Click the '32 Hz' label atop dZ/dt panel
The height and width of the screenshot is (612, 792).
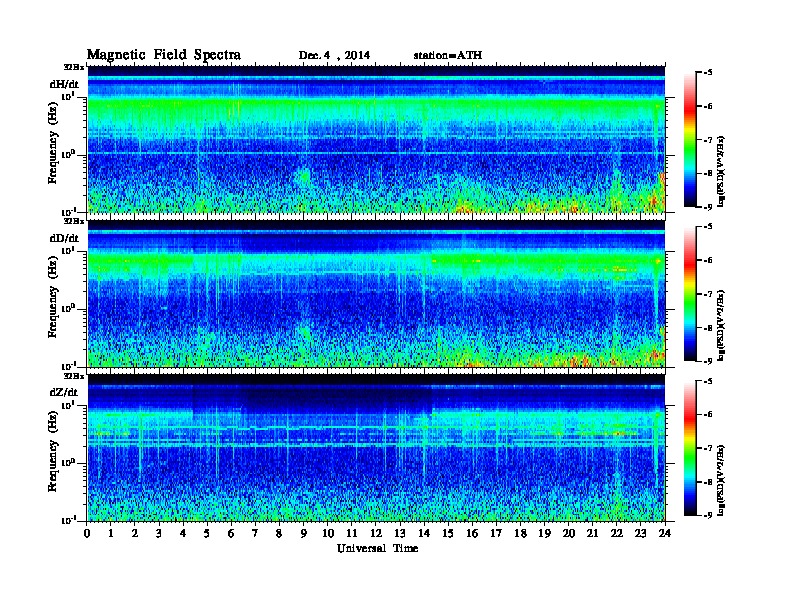click(74, 376)
